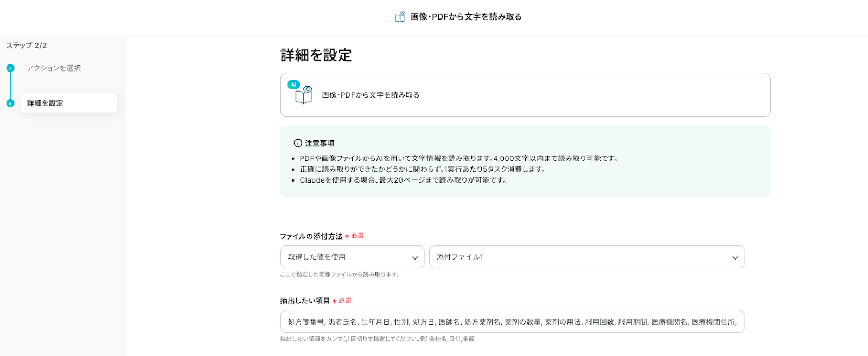Click the ファイルの添付方法 field label
The height and width of the screenshot is (356, 868).
[311, 236]
